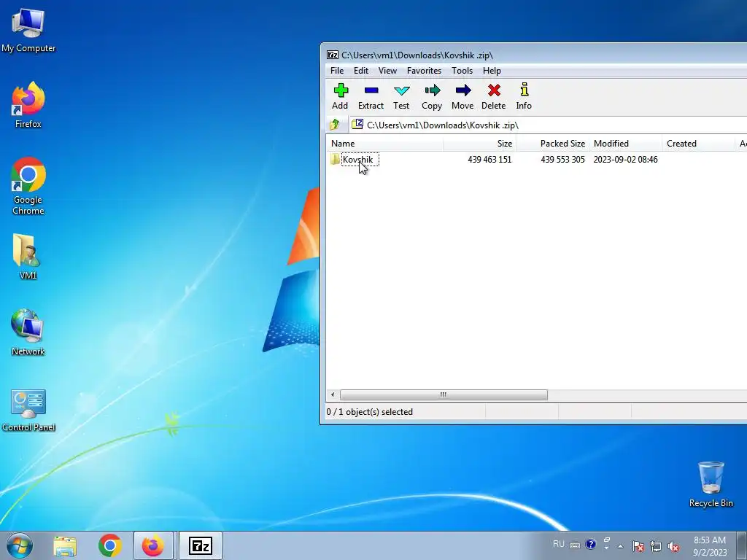The width and height of the screenshot is (747, 560).
Task: Open the Info toolbar icon
Action: pyautogui.click(x=524, y=97)
